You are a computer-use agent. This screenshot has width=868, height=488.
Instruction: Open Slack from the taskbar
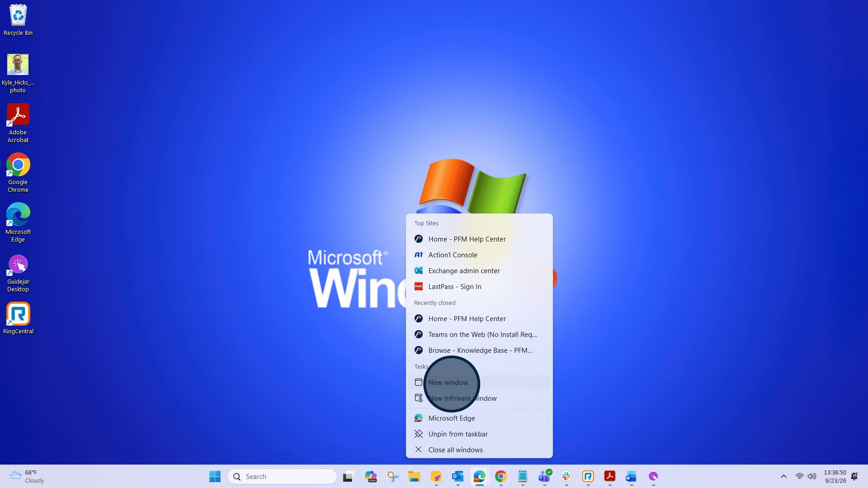pyautogui.click(x=566, y=476)
